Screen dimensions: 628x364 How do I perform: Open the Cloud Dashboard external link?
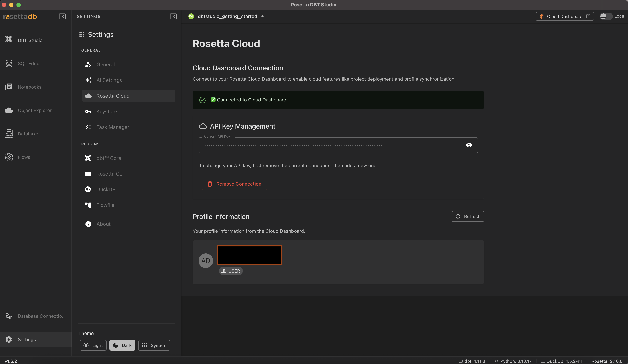pos(565,16)
